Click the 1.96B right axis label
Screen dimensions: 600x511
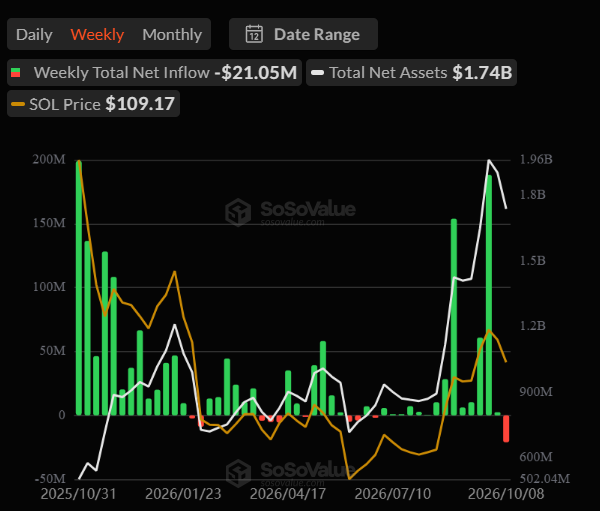tap(536, 160)
